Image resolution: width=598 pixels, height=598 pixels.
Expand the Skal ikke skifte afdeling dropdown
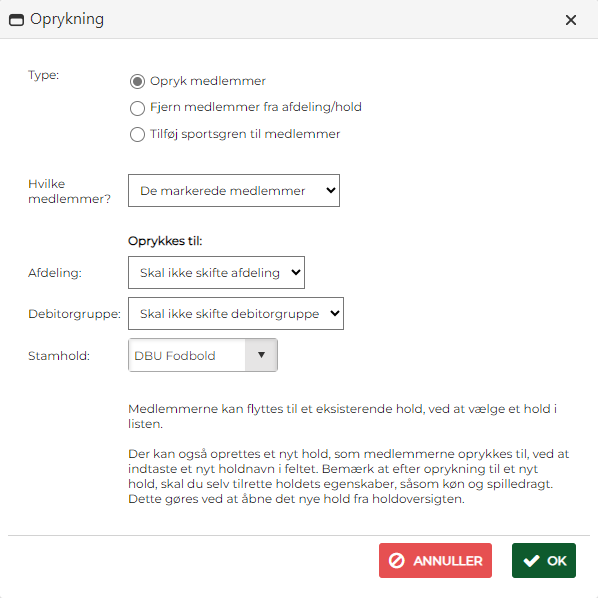216,272
